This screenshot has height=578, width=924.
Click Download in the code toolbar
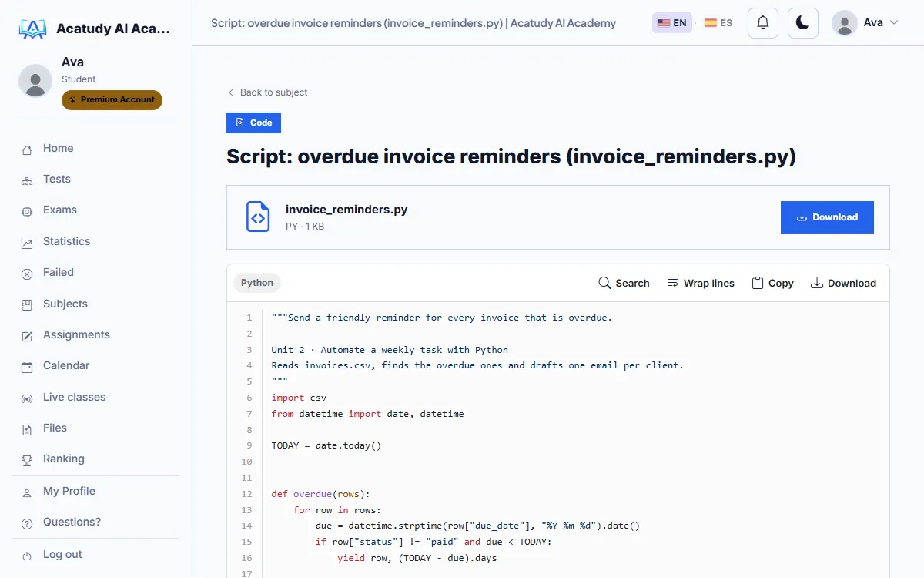(843, 283)
